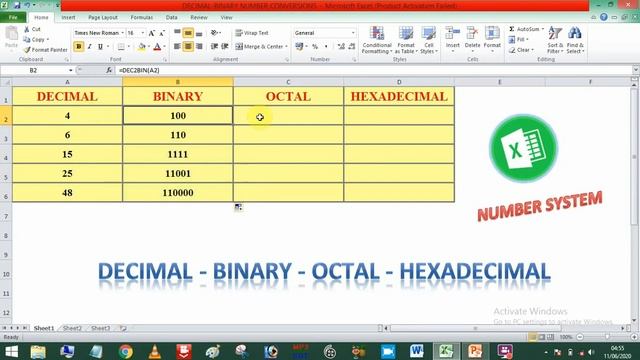Toggle Italic formatting button
Screen dimensions: 640x360
coord(89,47)
